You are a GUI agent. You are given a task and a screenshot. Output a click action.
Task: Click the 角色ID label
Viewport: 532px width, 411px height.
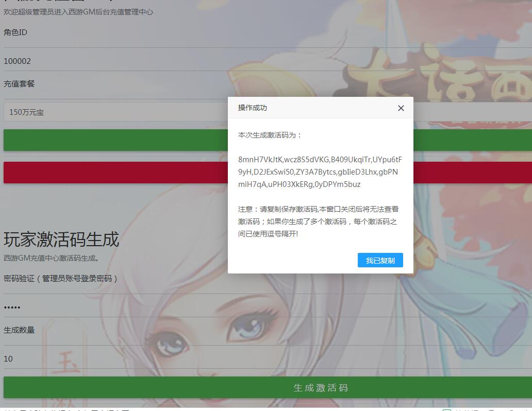15,32
